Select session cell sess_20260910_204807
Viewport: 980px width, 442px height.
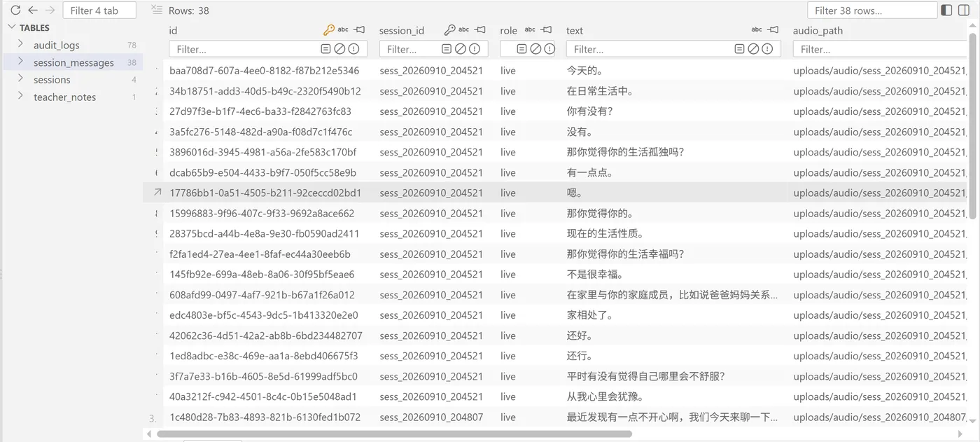click(431, 417)
